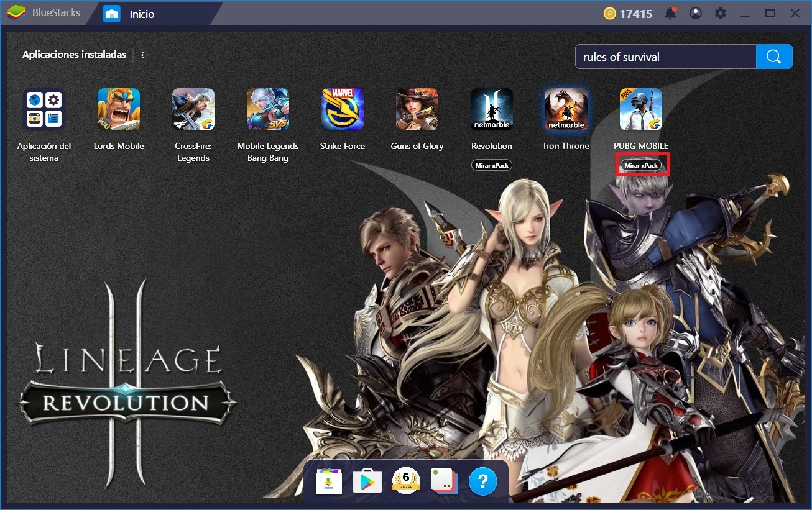Open Iron Throne game icon
The width and height of the screenshot is (812, 510).
566,109
